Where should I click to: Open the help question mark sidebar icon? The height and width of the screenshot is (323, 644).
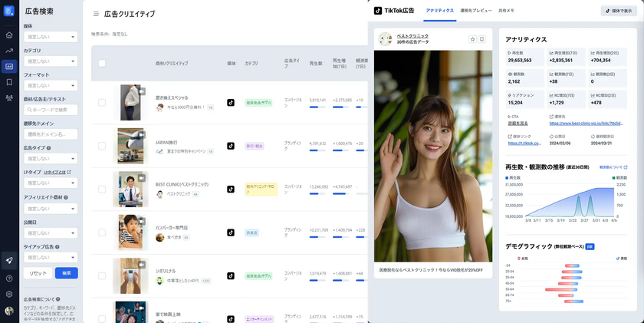(9, 279)
